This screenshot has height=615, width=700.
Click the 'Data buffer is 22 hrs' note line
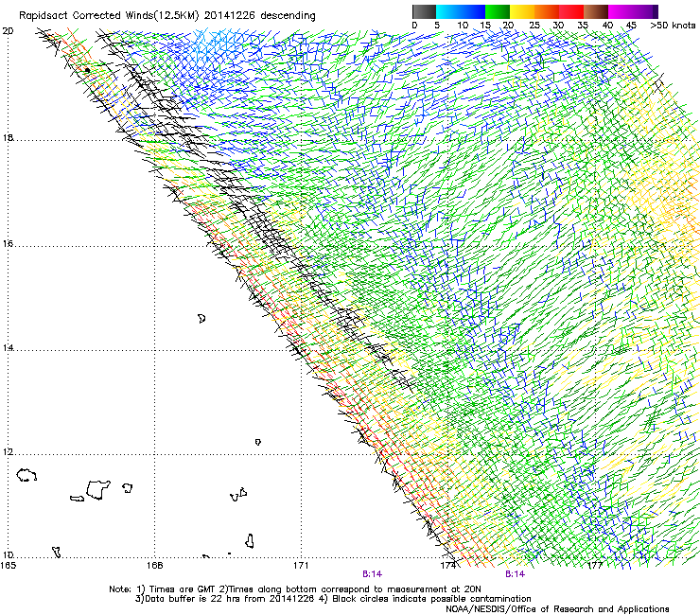coord(333,599)
